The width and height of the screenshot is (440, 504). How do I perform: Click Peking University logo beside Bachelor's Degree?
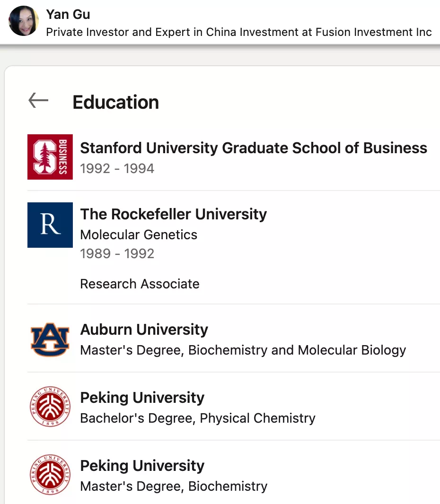[50, 407]
